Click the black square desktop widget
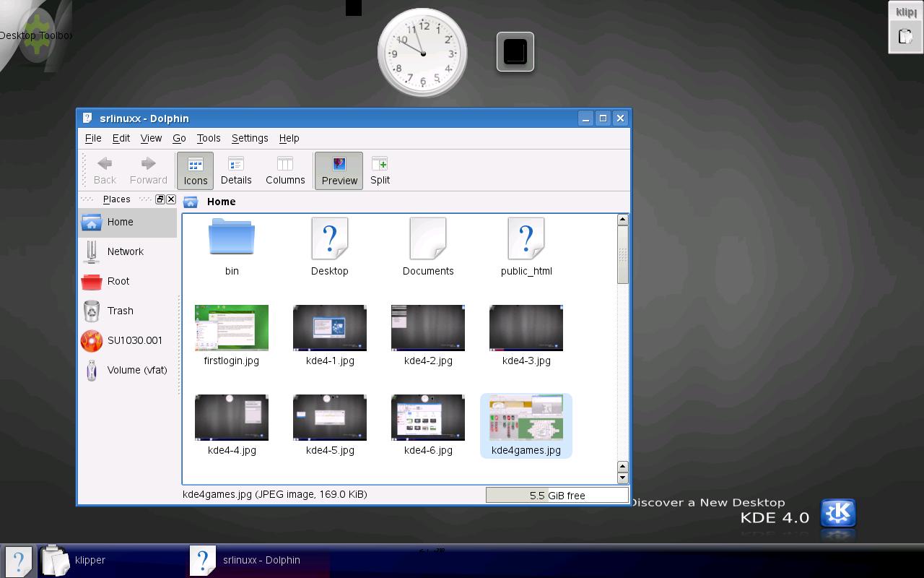 click(515, 52)
